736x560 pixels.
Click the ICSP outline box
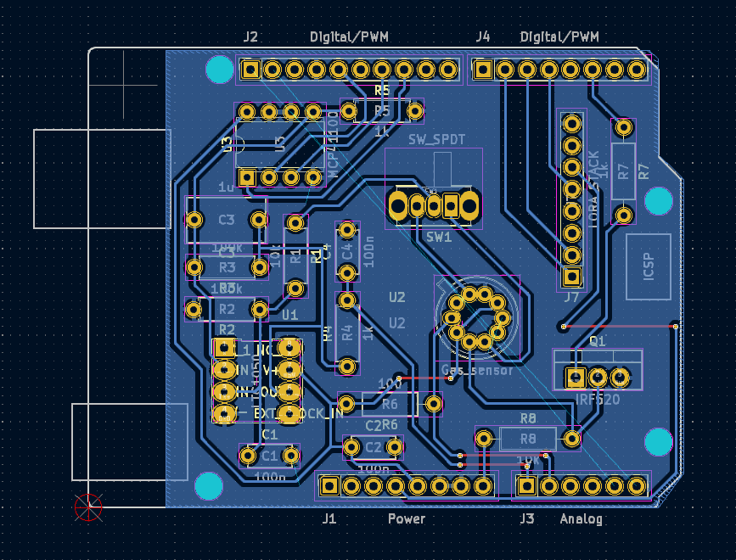649,267
